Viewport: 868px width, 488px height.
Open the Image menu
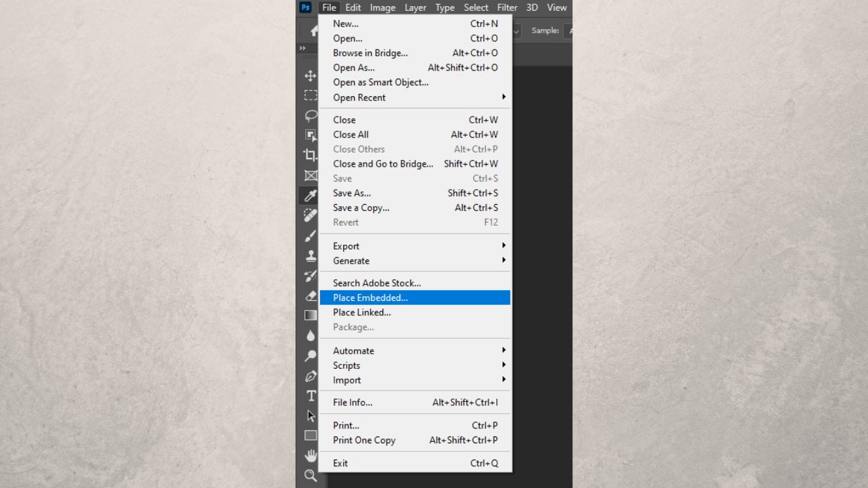[x=382, y=7]
